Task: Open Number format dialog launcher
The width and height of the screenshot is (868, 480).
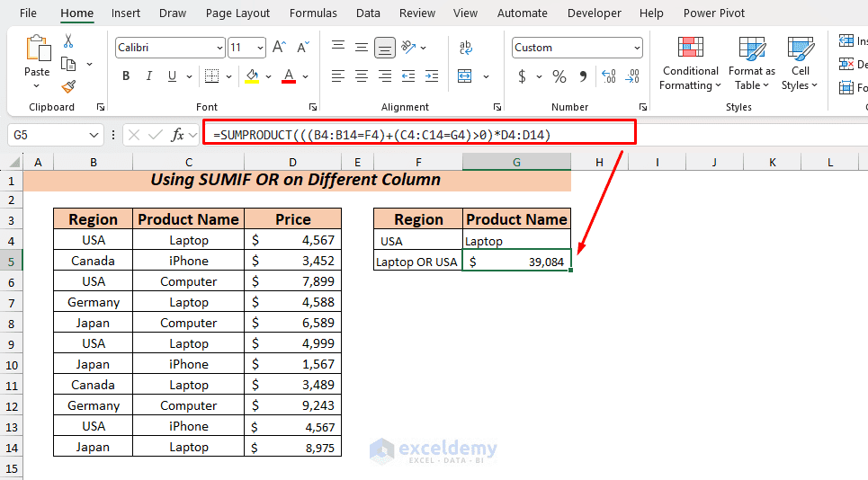Action: coord(643,107)
